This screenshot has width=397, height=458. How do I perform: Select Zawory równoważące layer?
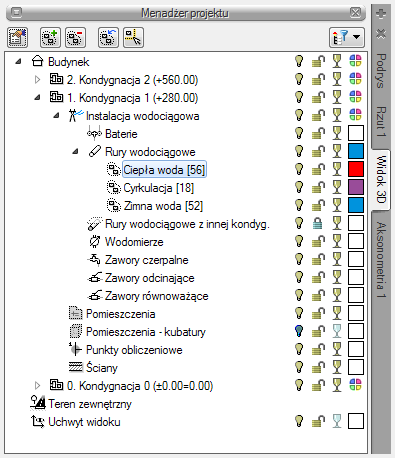157,296
